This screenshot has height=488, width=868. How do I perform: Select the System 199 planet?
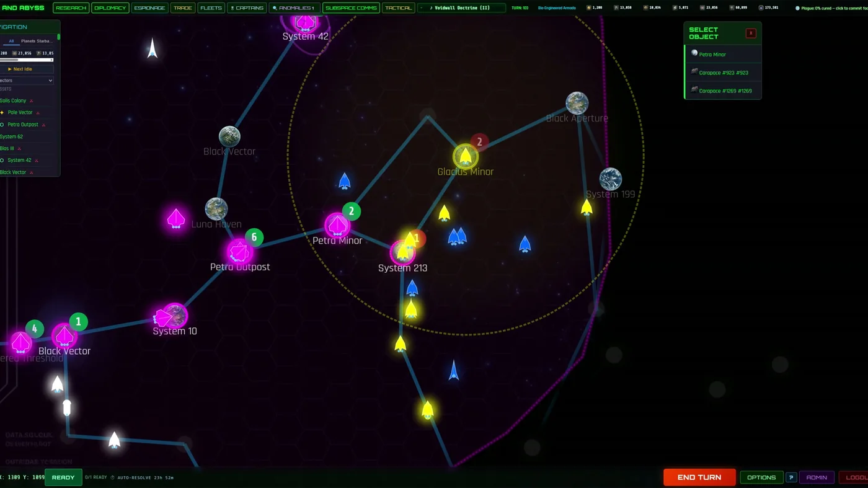[610, 179]
